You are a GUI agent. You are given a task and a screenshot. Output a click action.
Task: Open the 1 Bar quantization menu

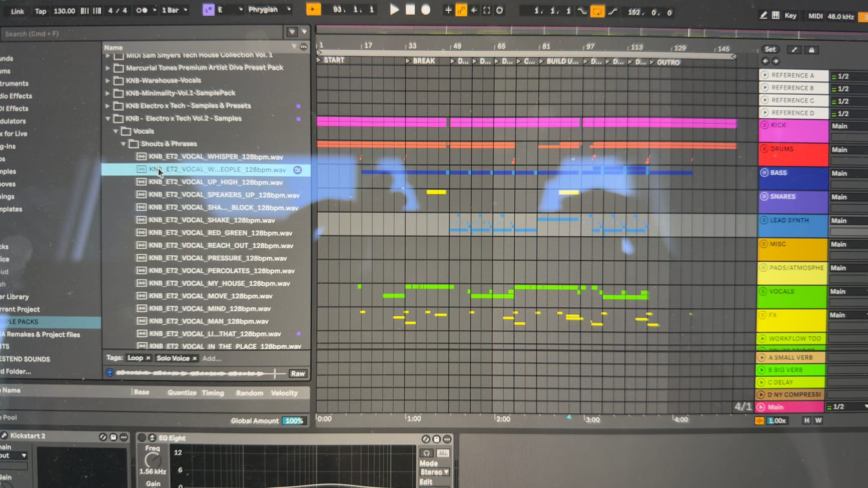tap(175, 11)
